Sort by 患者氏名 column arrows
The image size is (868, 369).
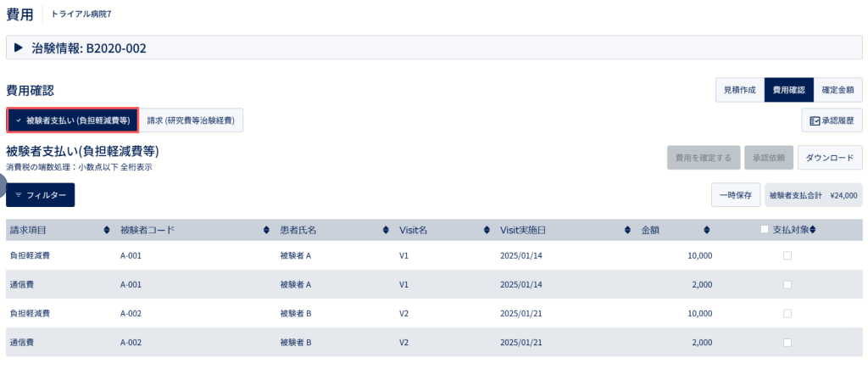click(x=386, y=230)
